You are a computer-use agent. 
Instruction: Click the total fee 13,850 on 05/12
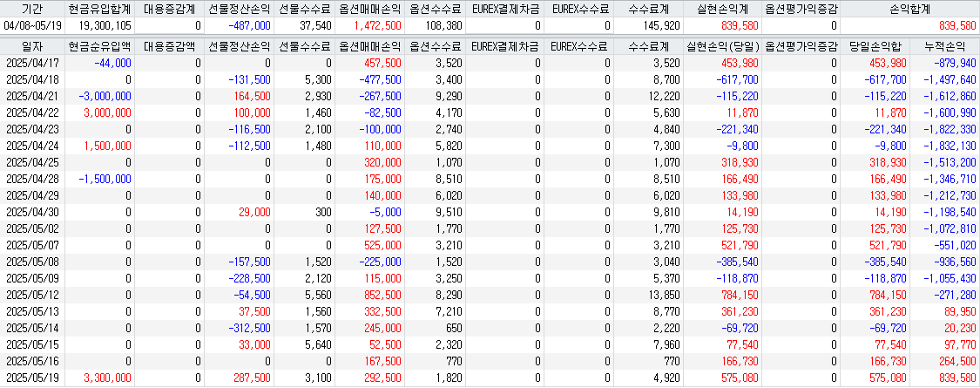click(x=666, y=295)
